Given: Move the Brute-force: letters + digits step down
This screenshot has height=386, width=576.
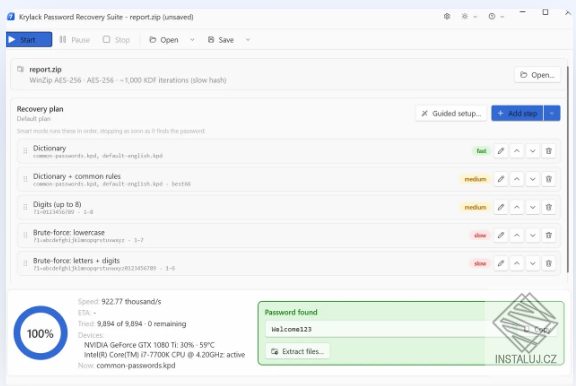Looking at the screenshot, I should [533, 263].
